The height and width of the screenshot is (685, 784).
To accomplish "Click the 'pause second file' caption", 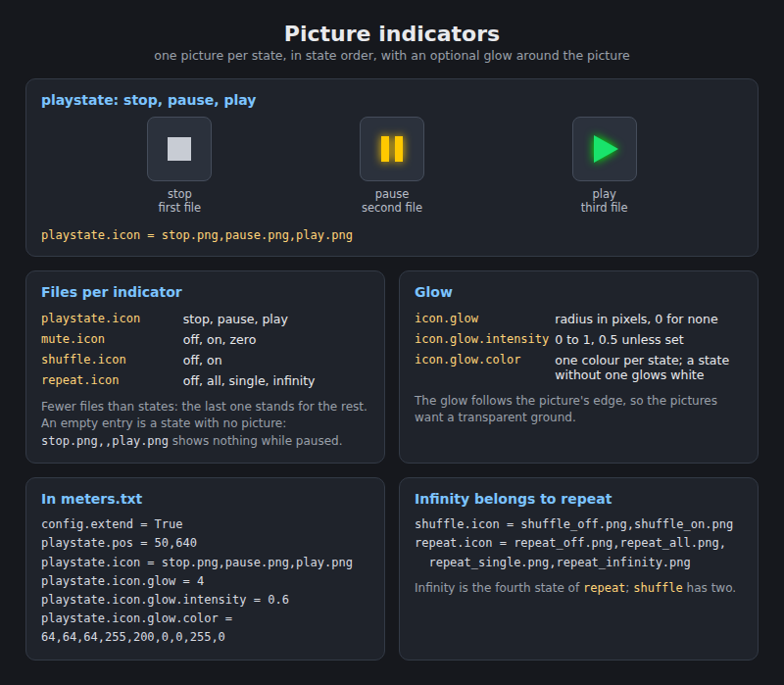I will click(391, 201).
